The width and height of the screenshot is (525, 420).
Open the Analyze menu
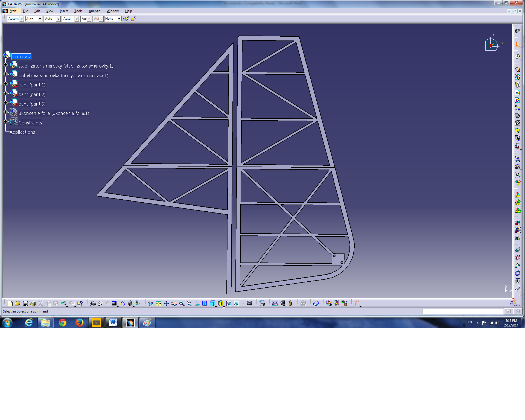click(x=94, y=11)
